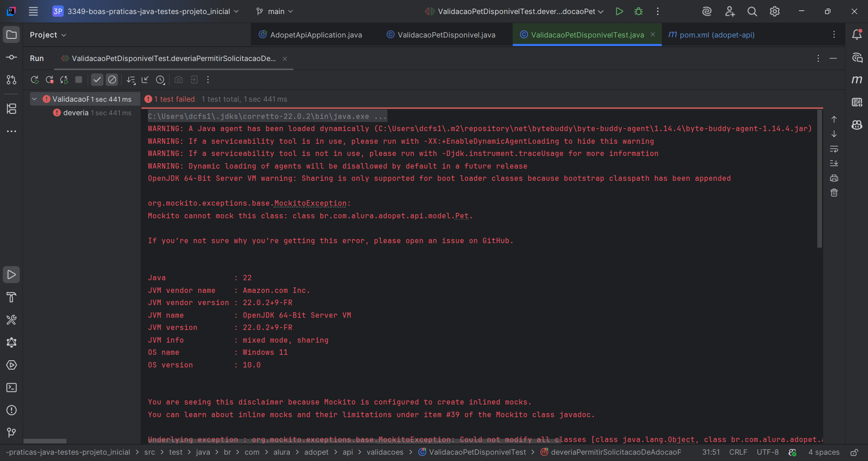Clear console output with trash icon
868x461 pixels.
click(x=834, y=193)
